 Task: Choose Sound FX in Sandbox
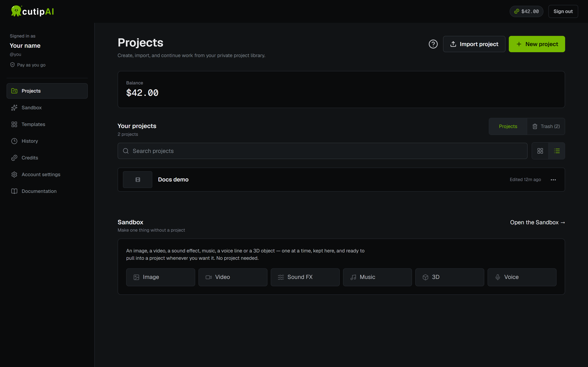305,277
